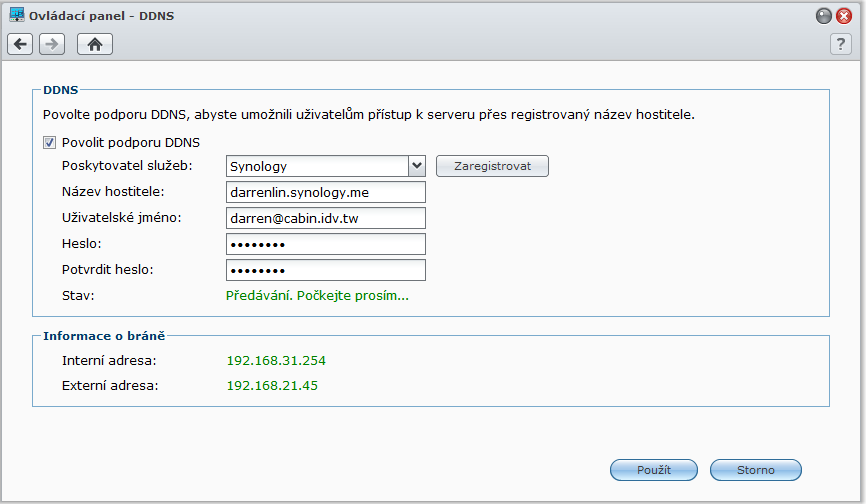The height and width of the screenshot is (504, 866).
Task: Apply settings with the Použít button
Action: [654, 470]
